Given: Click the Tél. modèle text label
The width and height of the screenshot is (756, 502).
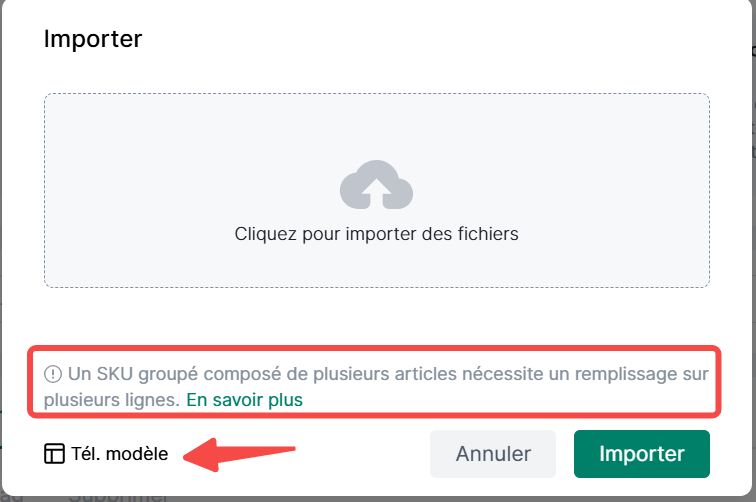Looking at the screenshot, I should (x=119, y=454).
